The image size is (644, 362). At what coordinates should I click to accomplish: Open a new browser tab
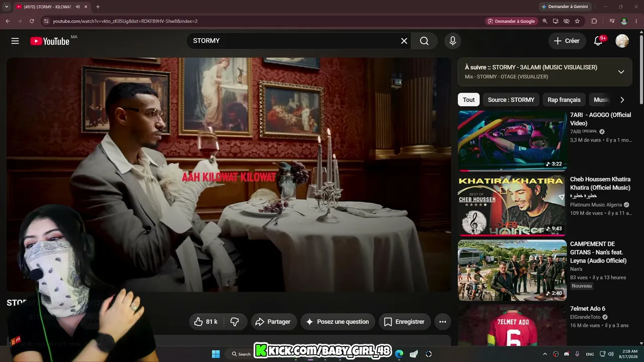click(98, 7)
